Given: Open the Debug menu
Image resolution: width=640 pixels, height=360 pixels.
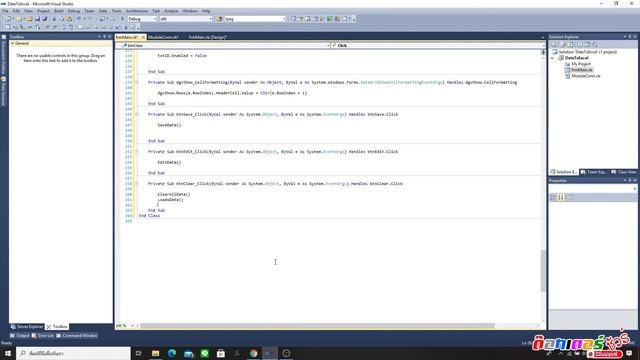Looking at the screenshot, I should pos(73,11).
